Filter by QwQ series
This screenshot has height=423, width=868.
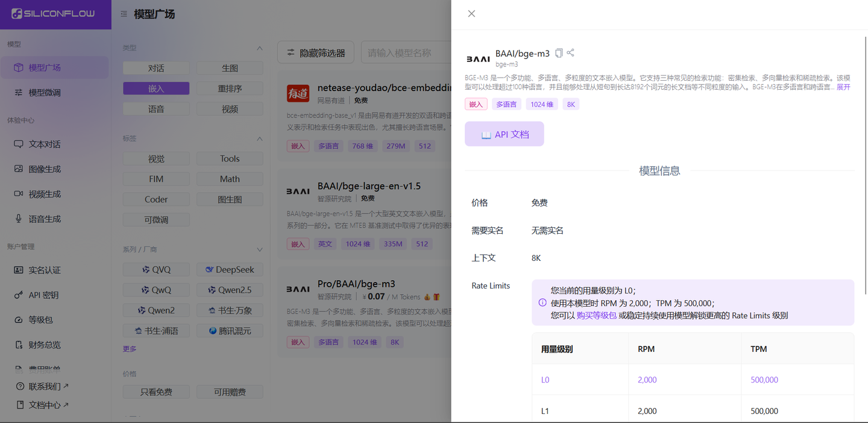coord(156,290)
